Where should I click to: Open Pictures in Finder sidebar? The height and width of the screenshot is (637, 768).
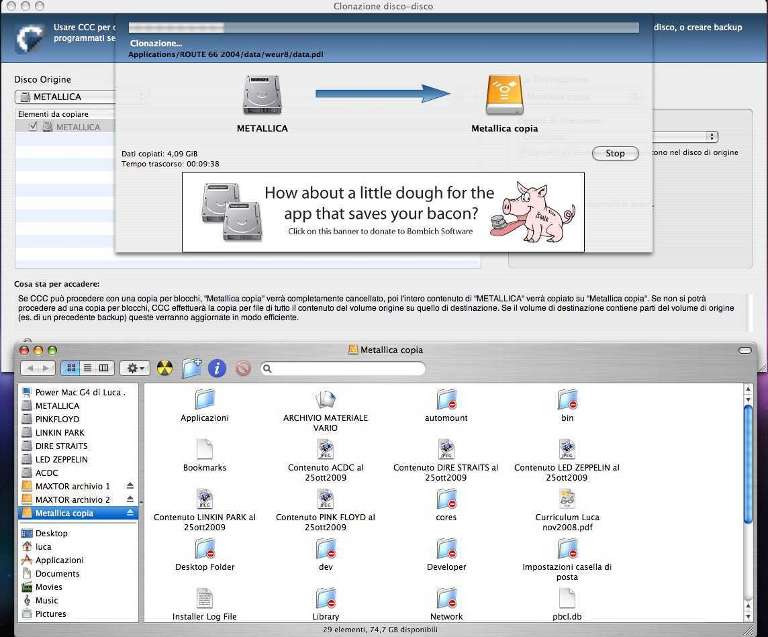[78, 613]
